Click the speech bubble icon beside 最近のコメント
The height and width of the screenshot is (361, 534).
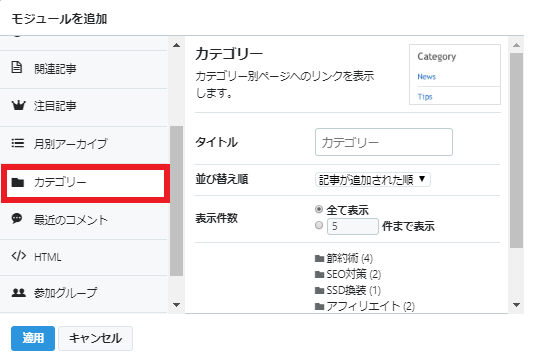(x=17, y=218)
